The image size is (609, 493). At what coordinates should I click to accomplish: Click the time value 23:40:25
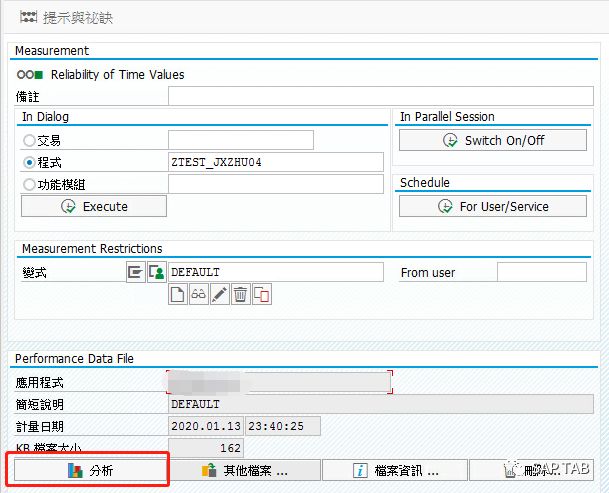pyautogui.click(x=283, y=426)
